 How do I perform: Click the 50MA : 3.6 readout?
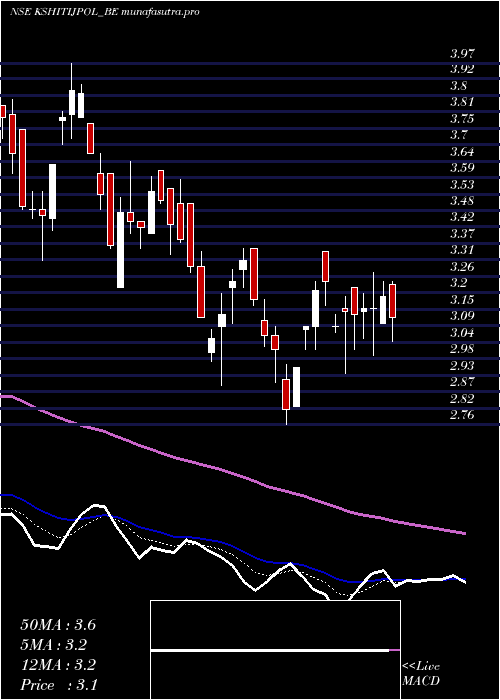tap(58, 625)
